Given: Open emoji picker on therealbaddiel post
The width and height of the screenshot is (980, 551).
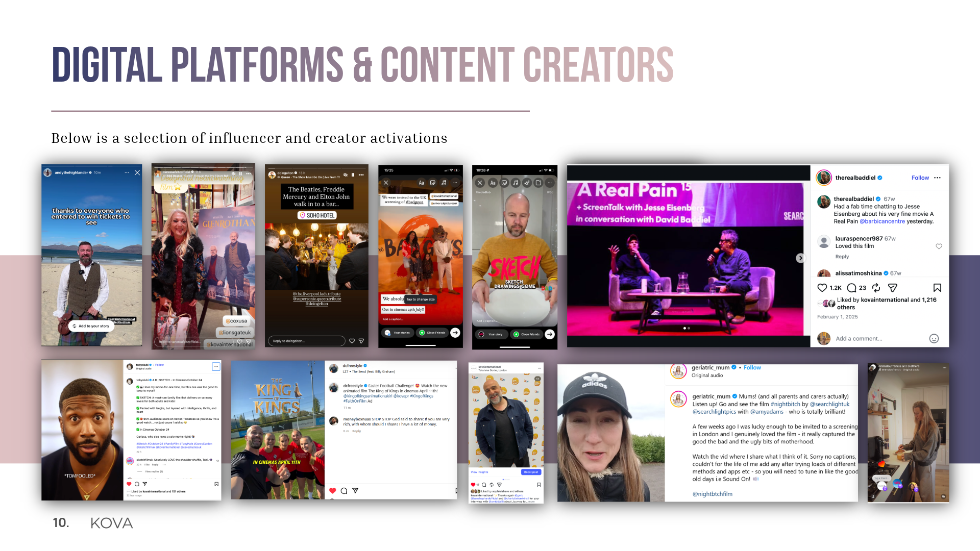Looking at the screenshot, I should point(934,339).
